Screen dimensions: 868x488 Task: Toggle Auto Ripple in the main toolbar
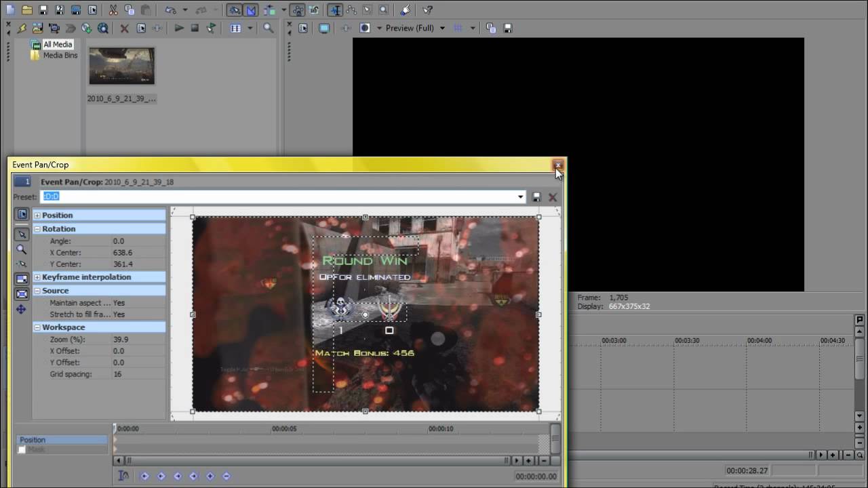[269, 10]
